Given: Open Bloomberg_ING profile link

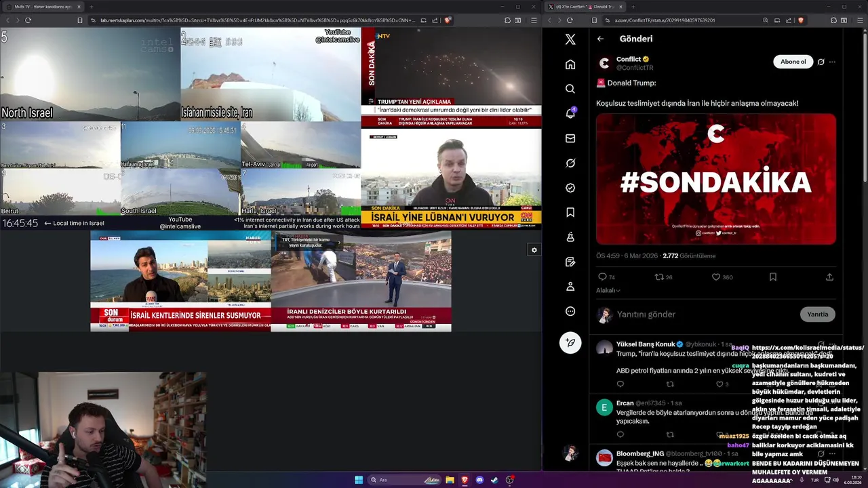Looking at the screenshot, I should click(640, 453).
